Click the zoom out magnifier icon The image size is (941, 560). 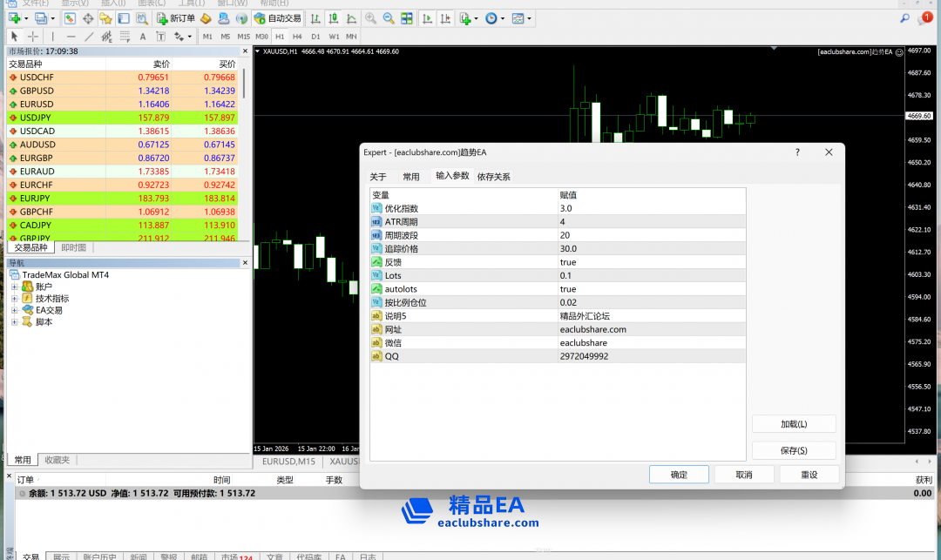click(388, 18)
